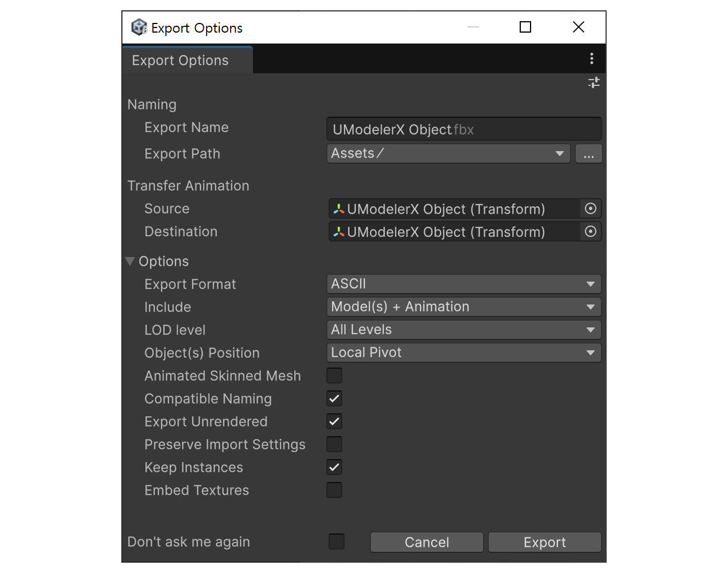Click Transform icon in Source field
Image resolution: width=728 pixels, height=573 pixels.
pyautogui.click(x=339, y=209)
